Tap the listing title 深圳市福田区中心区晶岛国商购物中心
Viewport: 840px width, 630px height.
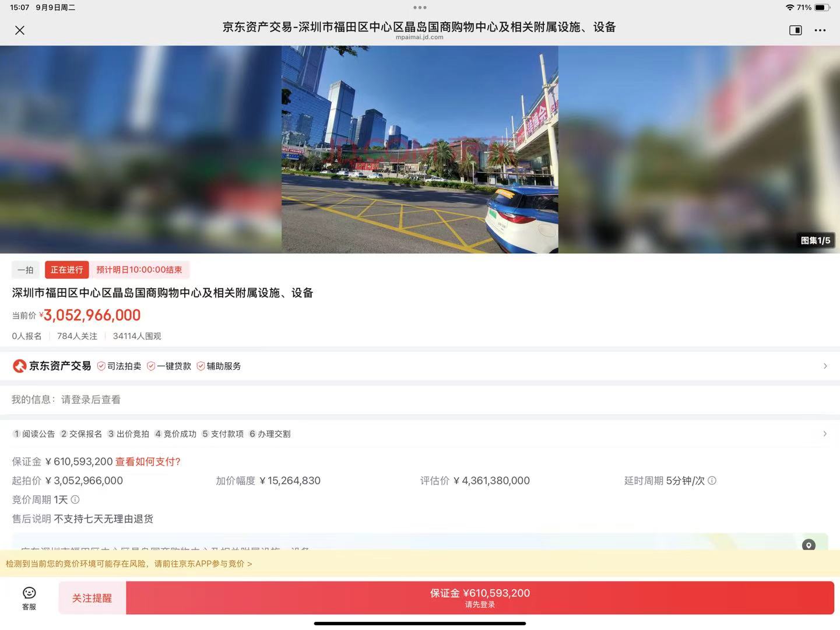click(163, 293)
